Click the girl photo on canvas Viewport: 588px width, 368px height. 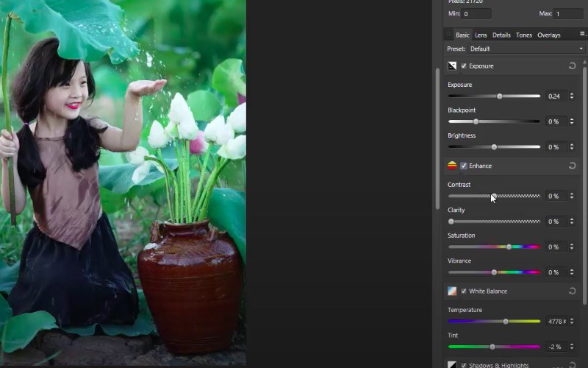[x=123, y=183]
